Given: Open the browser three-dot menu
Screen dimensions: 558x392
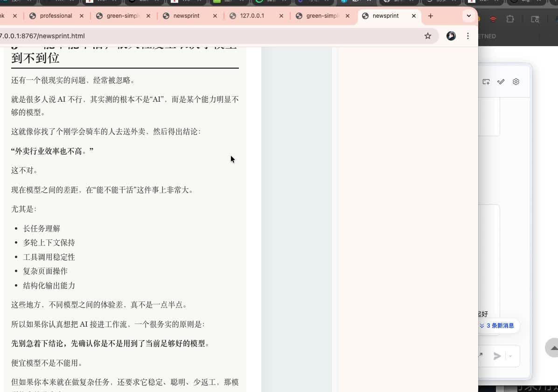Looking at the screenshot, I should click(468, 36).
